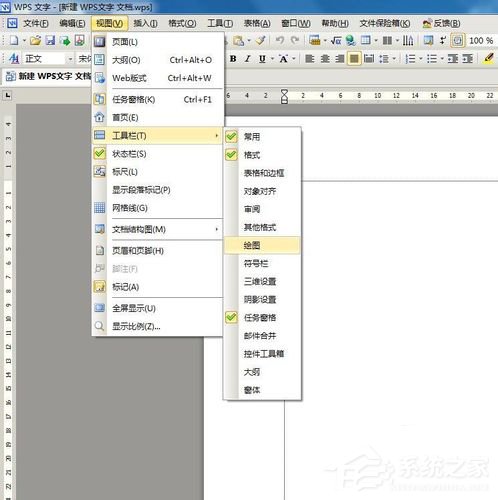The height and width of the screenshot is (500, 498).
Task: Enable the 审阅 toolbar
Action: coord(262,209)
